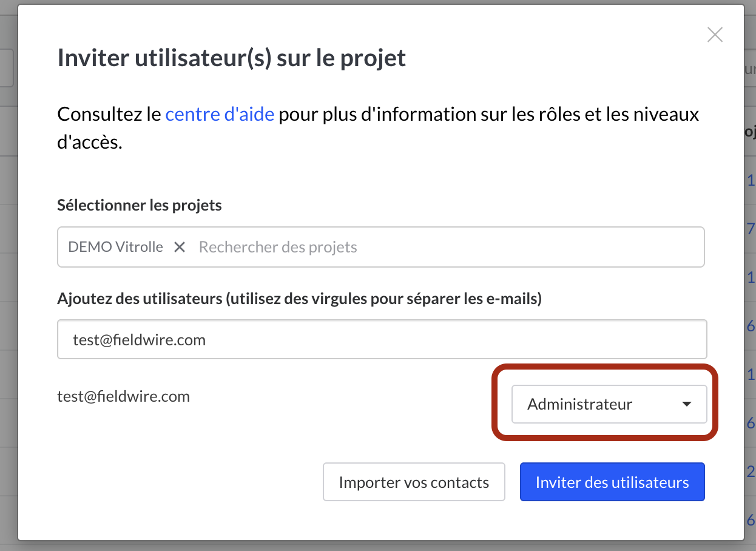Select the test@fieldwire.com entry beside the role dropdown
756x551 pixels.
pos(123,397)
